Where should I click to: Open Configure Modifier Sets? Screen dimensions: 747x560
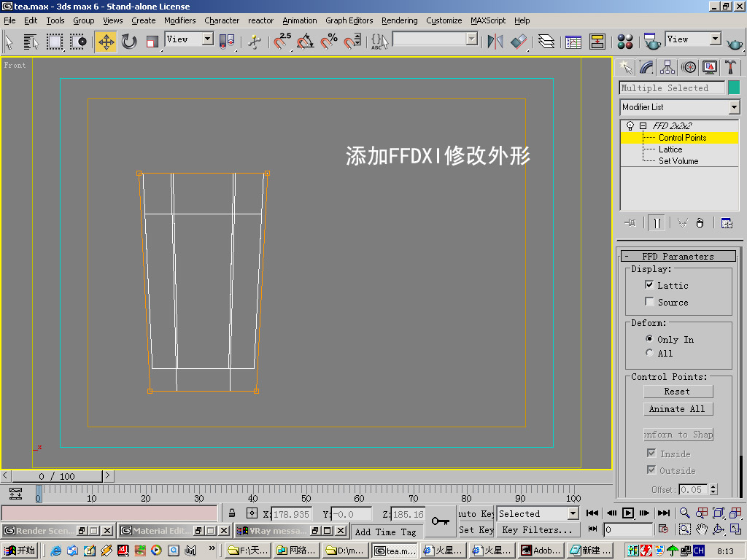(x=727, y=222)
